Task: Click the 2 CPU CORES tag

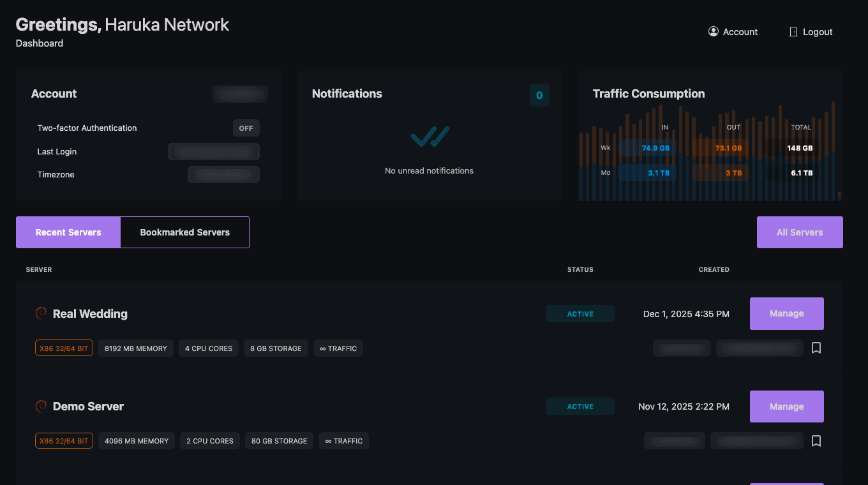Action: tap(210, 441)
